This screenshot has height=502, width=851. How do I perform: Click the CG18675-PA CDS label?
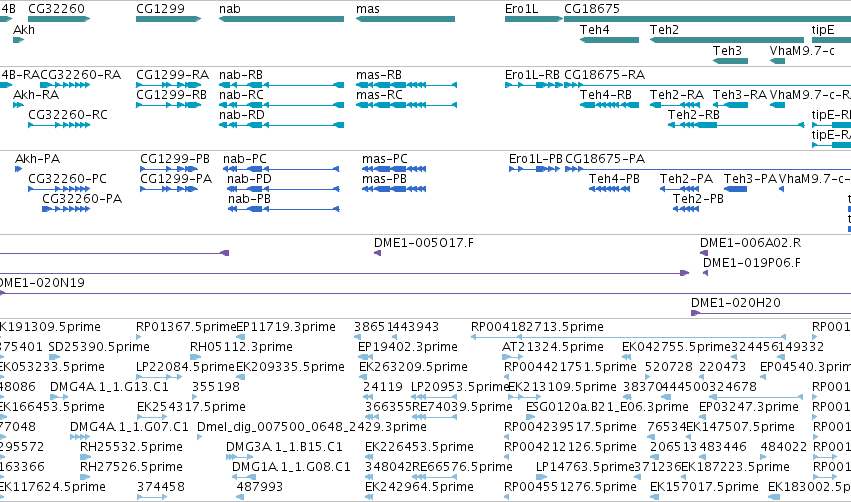point(605,158)
